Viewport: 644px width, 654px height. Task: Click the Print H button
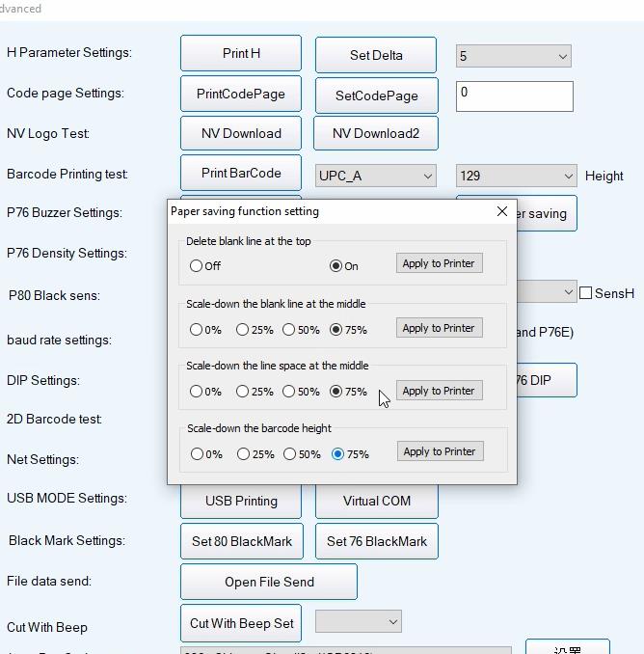[x=241, y=53]
